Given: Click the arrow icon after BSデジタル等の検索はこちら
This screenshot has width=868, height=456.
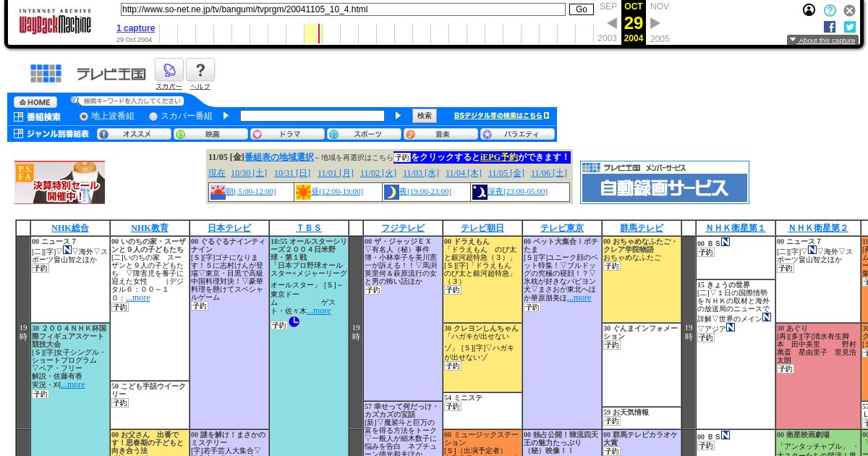Looking at the screenshot, I should tap(546, 116).
